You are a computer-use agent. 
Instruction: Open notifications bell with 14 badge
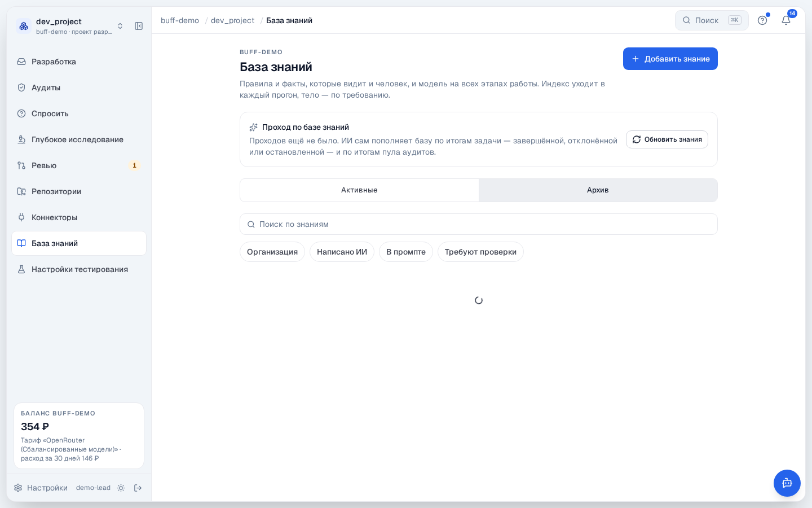pyautogui.click(x=786, y=20)
